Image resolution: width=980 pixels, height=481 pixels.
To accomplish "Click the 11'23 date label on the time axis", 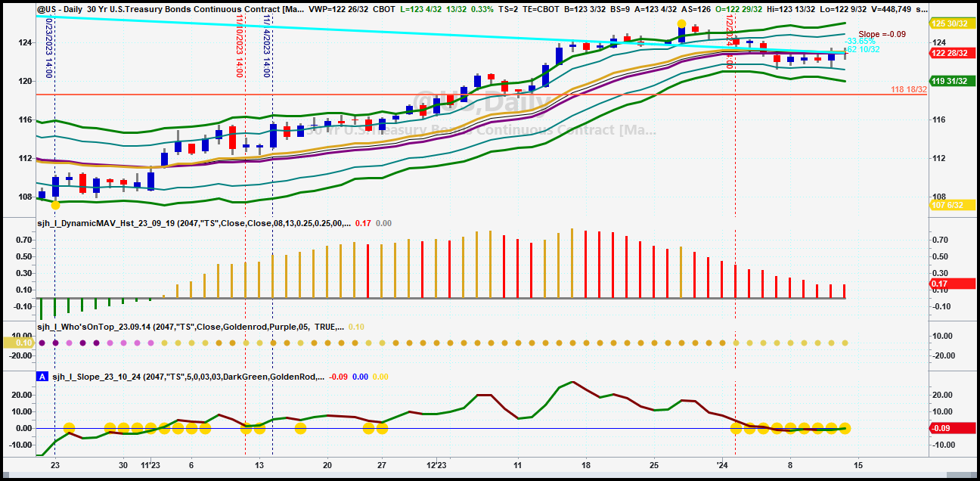I will pyautogui.click(x=150, y=465).
